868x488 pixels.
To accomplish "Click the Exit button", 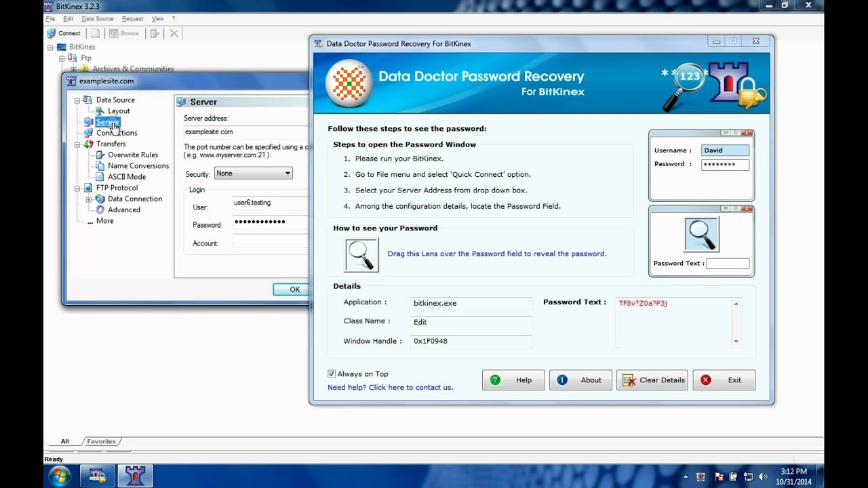I will click(724, 380).
